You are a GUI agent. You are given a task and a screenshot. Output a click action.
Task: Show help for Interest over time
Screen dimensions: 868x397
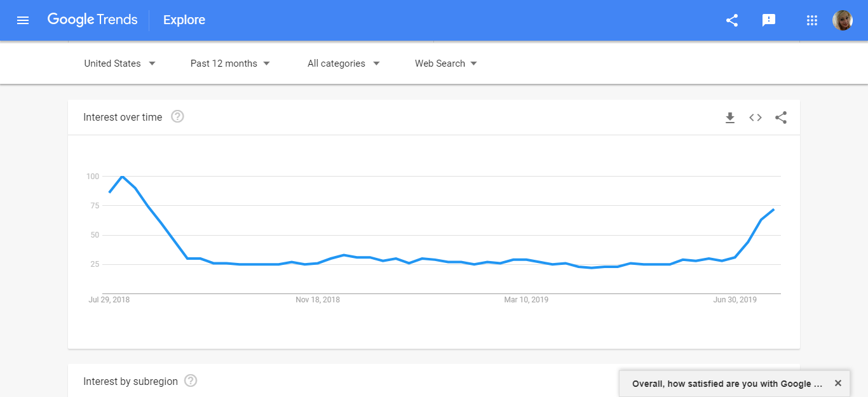178,117
